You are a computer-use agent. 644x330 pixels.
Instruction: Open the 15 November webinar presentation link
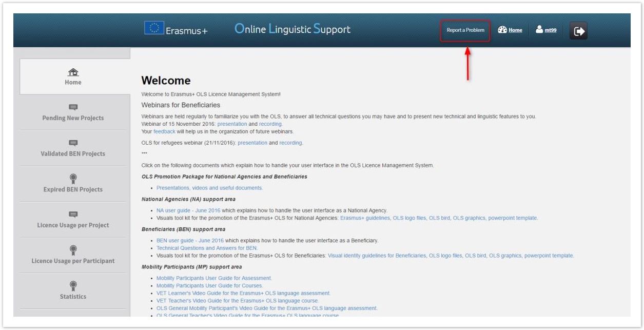[x=232, y=124]
